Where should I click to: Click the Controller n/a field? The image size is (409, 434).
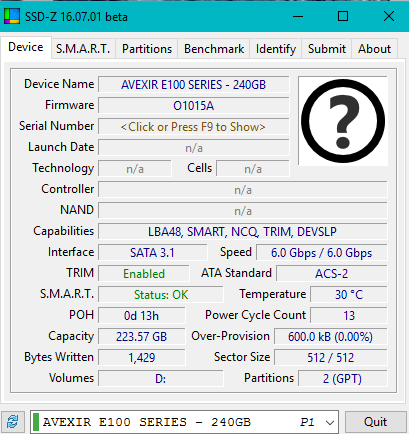(x=243, y=190)
